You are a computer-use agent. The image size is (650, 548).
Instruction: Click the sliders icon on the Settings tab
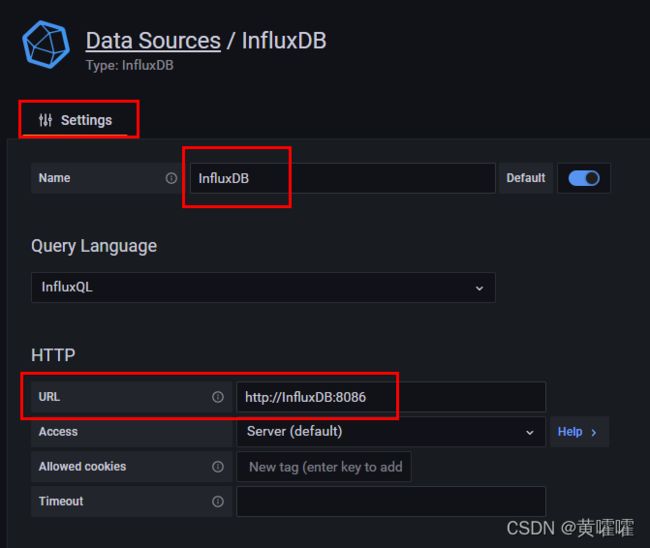(x=45, y=120)
